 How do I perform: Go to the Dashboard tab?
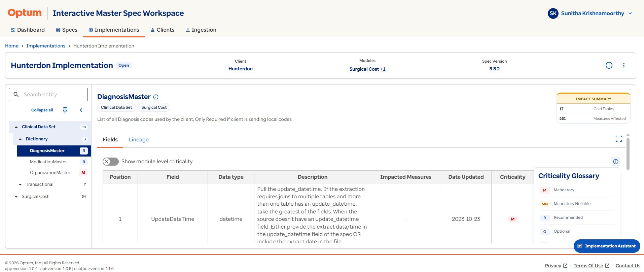pos(28,30)
